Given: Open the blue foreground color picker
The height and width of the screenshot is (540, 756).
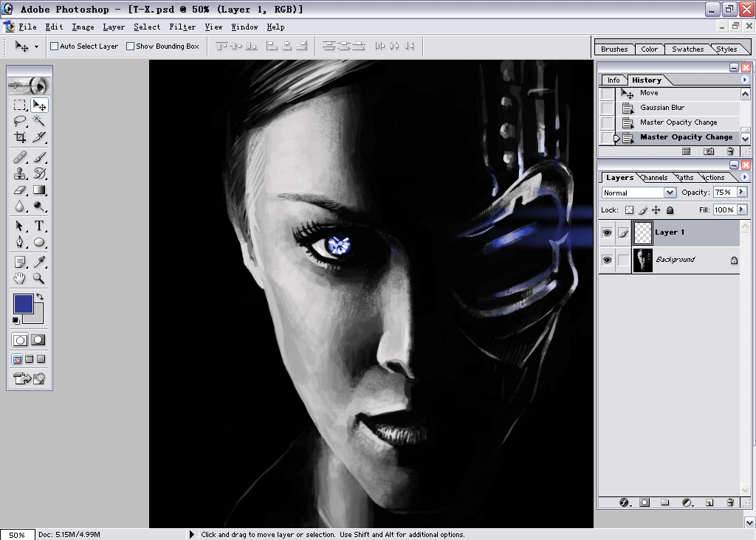Looking at the screenshot, I should [23, 303].
